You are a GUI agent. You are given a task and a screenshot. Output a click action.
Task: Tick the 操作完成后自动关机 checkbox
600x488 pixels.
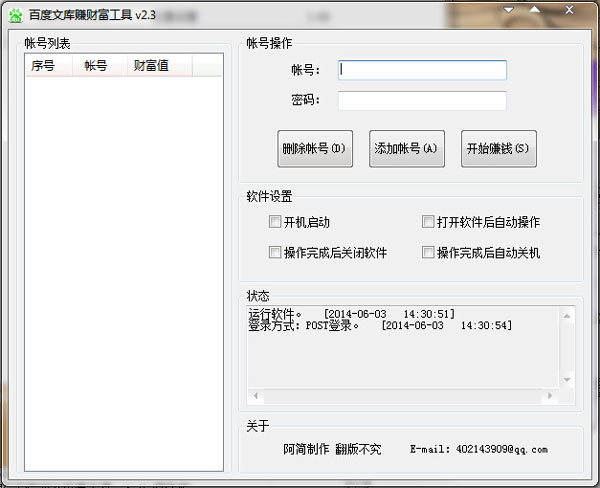[x=428, y=253]
